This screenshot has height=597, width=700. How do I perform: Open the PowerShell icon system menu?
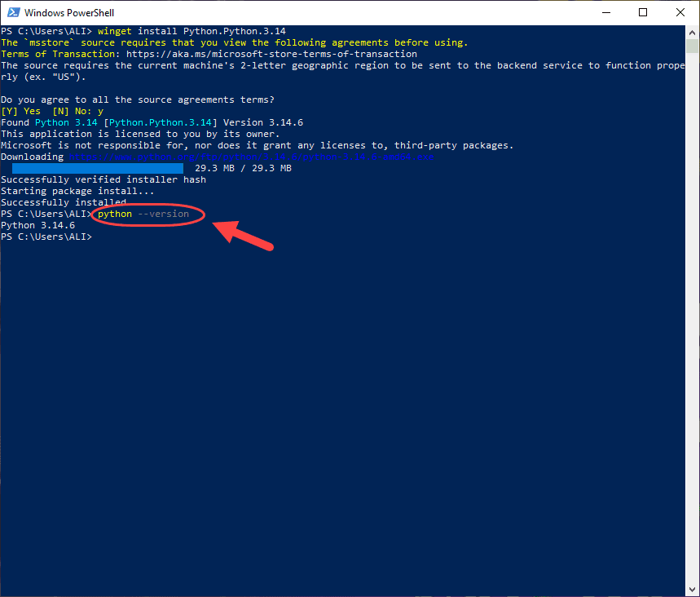[x=13, y=12]
